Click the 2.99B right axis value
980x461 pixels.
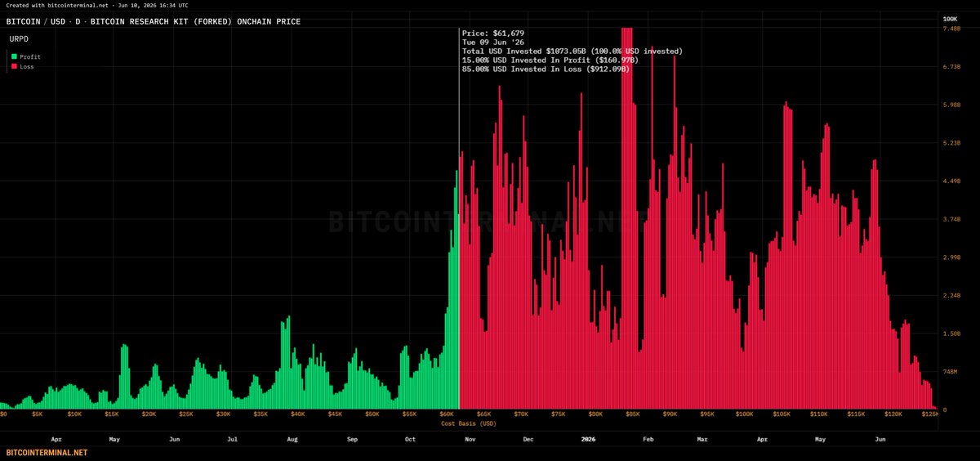pyautogui.click(x=951, y=257)
